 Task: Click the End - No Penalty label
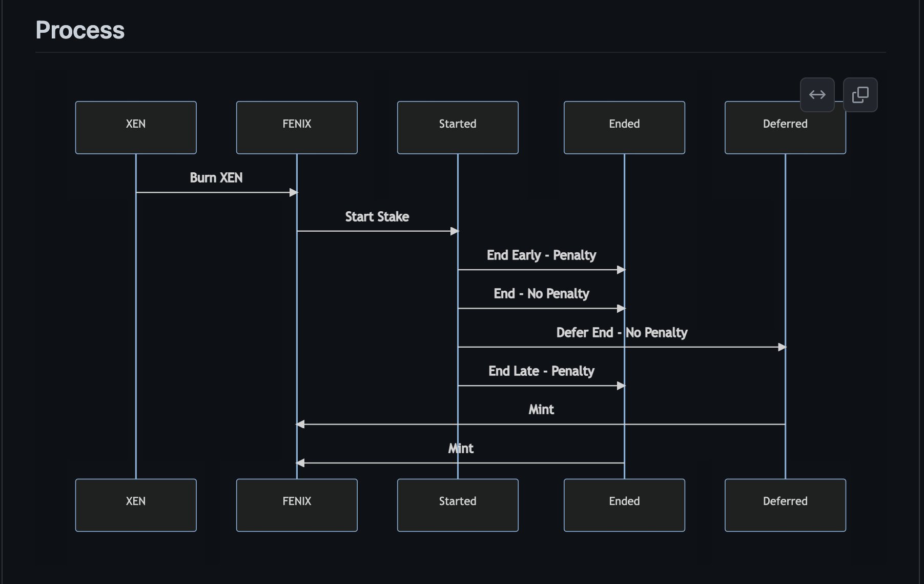(x=541, y=293)
